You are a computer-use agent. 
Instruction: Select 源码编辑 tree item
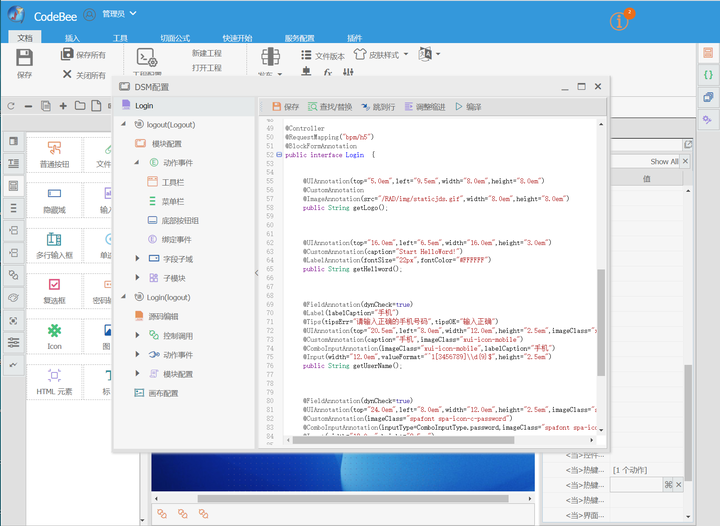pyautogui.click(x=163, y=316)
